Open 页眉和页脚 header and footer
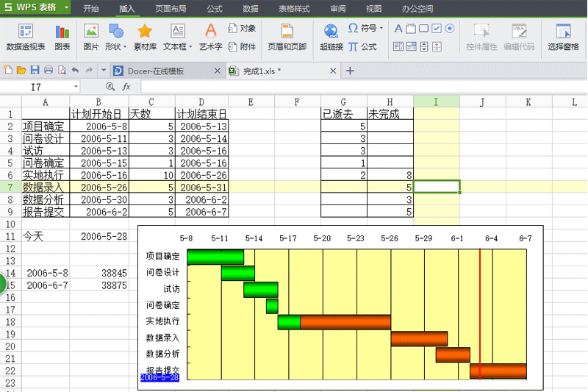Viewport: 588px width, 392px height. tap(287, 37)
